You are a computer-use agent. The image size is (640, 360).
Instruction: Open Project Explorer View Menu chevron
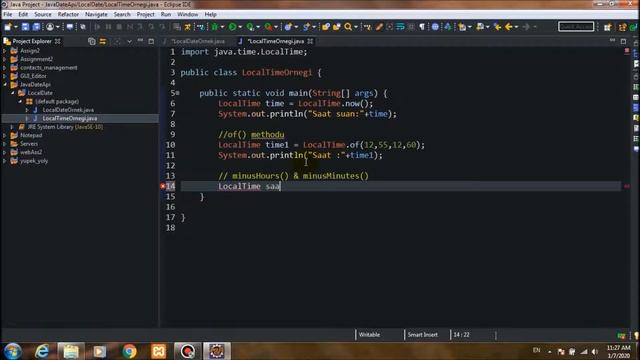(x=129, y=41)
